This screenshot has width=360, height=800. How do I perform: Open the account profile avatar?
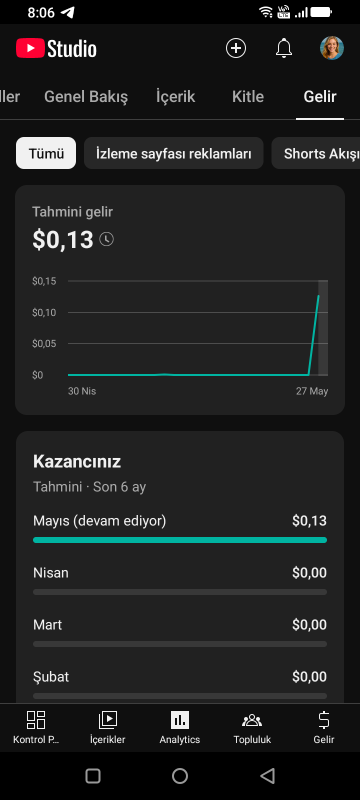pyautogui.click(x=331, y=48)
